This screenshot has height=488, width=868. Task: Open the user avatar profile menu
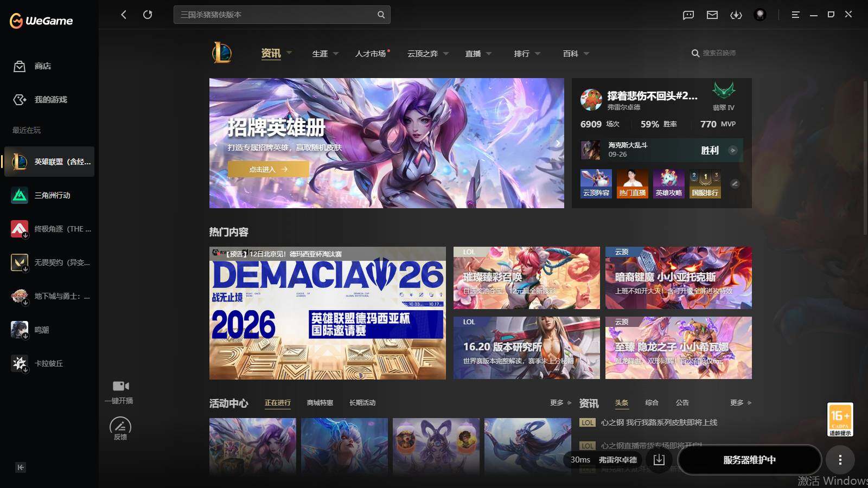(x=760, y=15)
